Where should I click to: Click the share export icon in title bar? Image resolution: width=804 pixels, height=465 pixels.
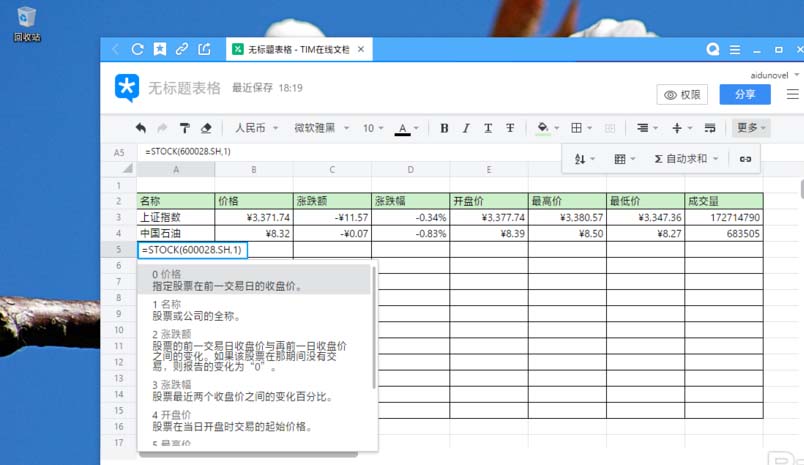point(204,49)
